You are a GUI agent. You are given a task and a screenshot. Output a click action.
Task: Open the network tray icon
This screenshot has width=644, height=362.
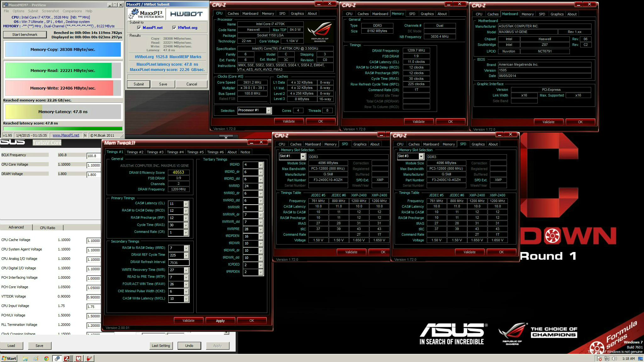[607, 359]
